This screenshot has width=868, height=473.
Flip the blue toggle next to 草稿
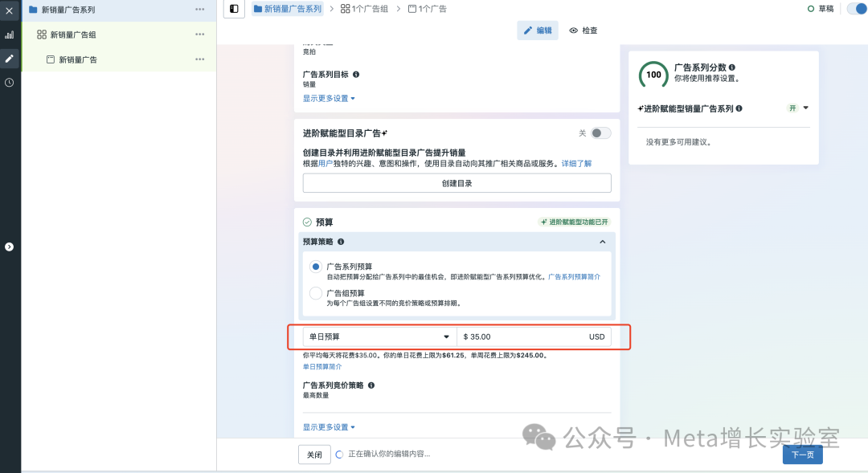[x=855, y=8]
